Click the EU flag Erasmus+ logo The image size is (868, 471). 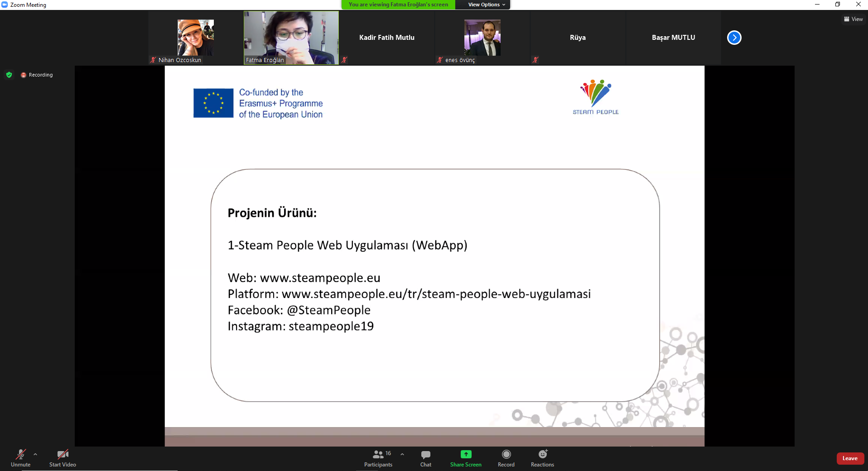258,103
